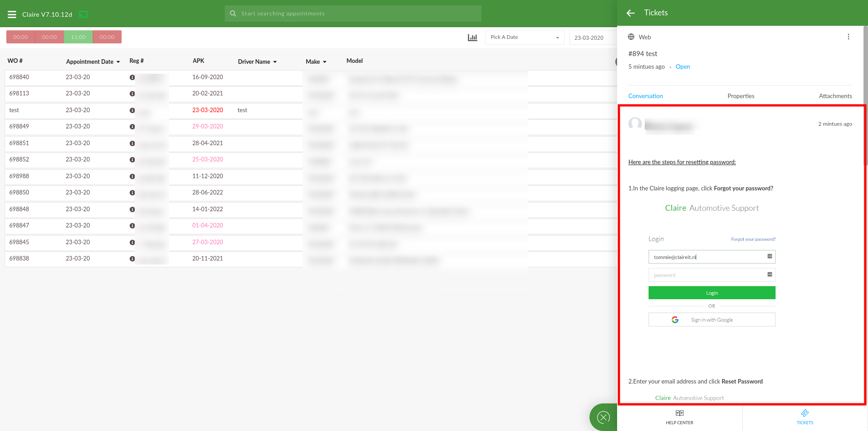Select work order 698840
868x431 pixels.
point(19,77)
